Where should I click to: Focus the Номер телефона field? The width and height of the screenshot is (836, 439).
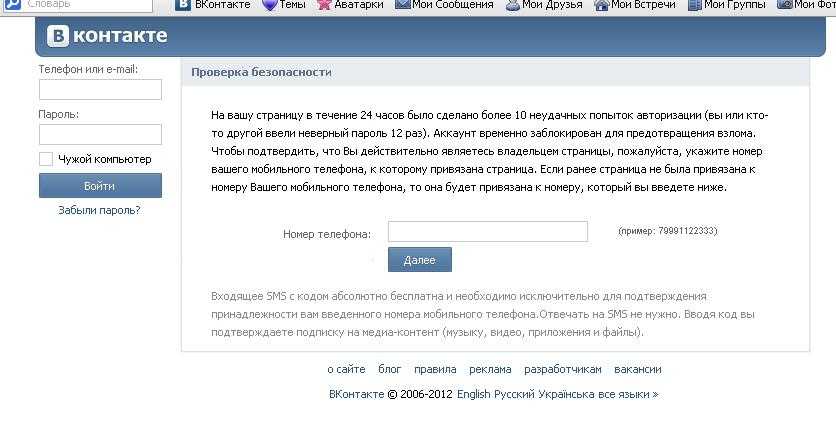[x=488, y=232]
